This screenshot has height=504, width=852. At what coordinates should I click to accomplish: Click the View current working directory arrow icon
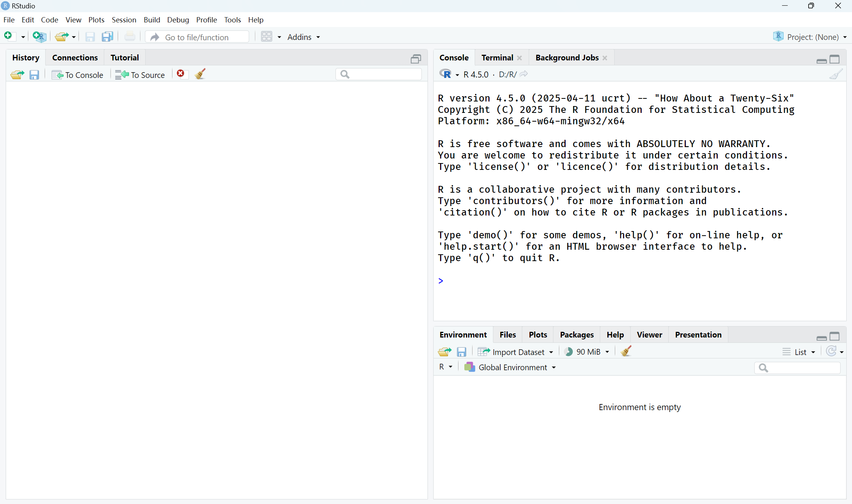(x=524, y=74)
